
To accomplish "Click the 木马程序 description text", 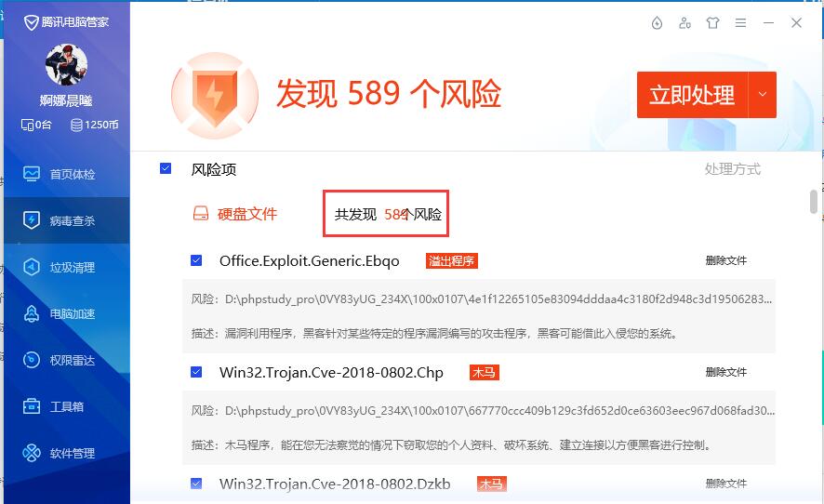I will click(468, 445).
